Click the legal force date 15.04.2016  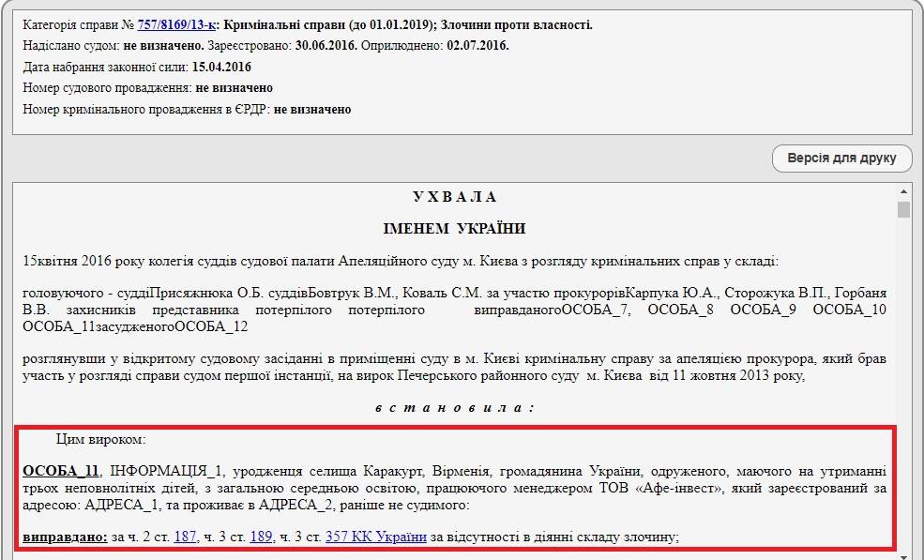pos(220,67)
